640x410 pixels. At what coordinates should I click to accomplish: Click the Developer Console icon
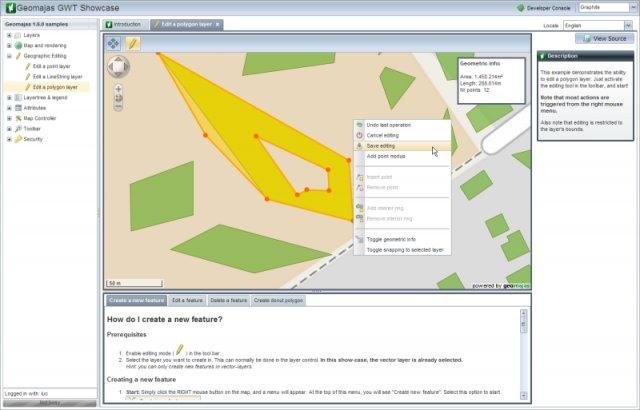tap(520, 8)
